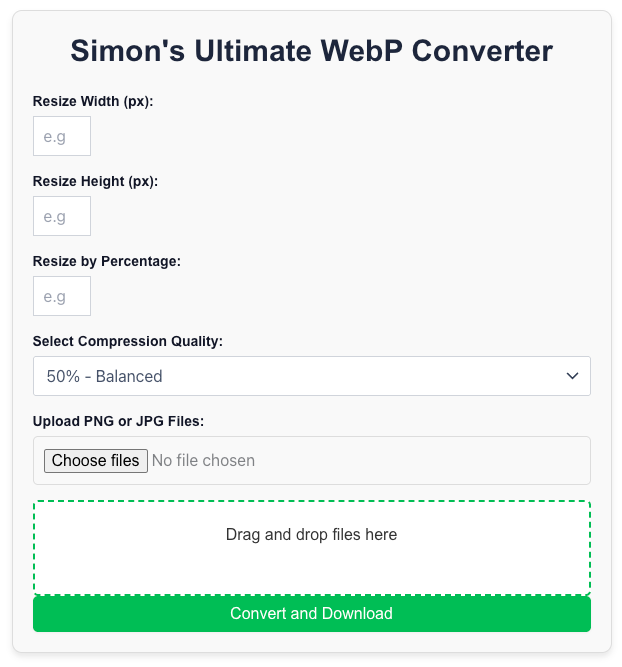Click the 'No file chosen' text
Viewport: 622px width, 667px height.
click(203, 461)
